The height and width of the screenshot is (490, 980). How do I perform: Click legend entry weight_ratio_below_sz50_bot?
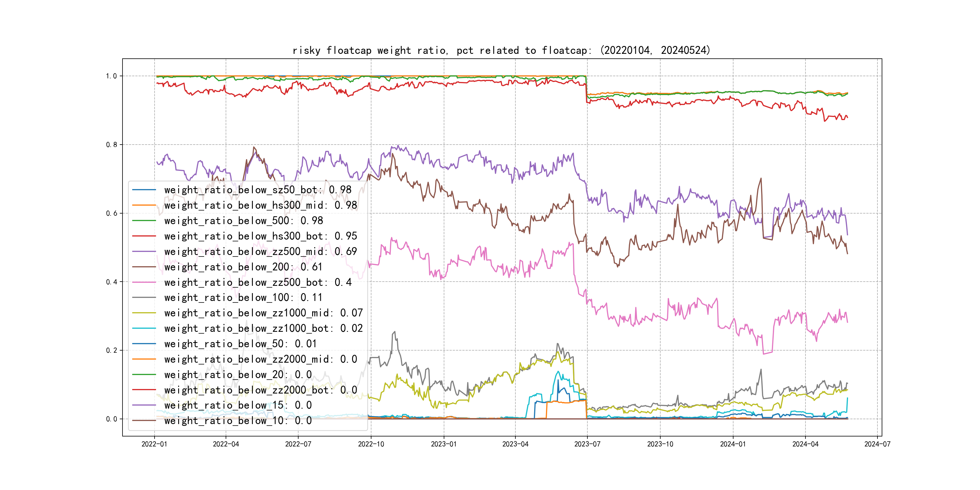pos(258,190)
